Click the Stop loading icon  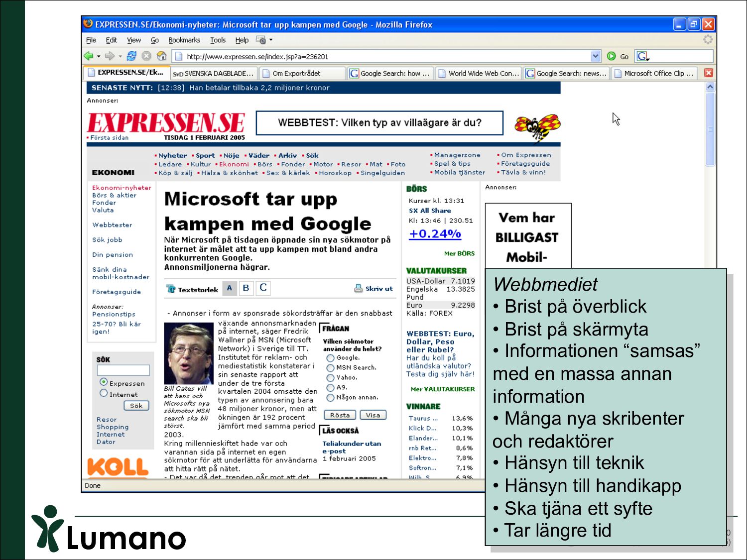tap(146, 56)
